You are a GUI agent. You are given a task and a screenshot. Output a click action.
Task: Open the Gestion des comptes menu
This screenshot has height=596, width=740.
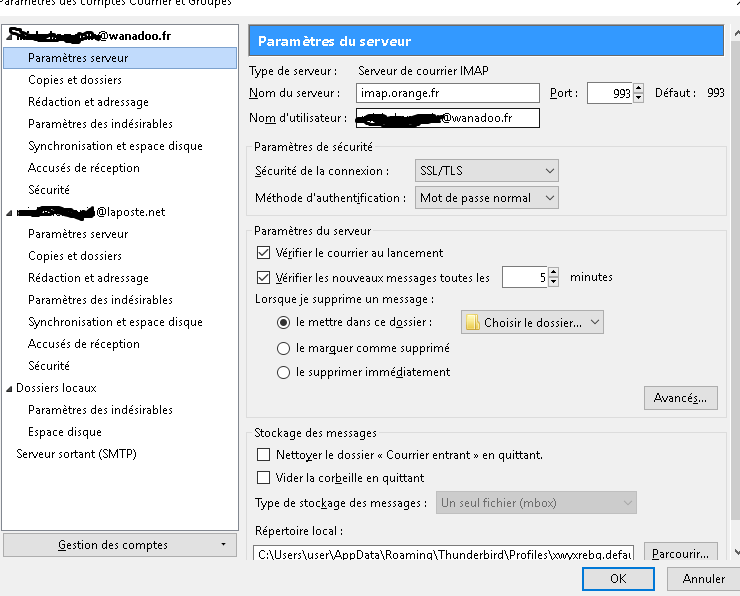tap(120, 545)
